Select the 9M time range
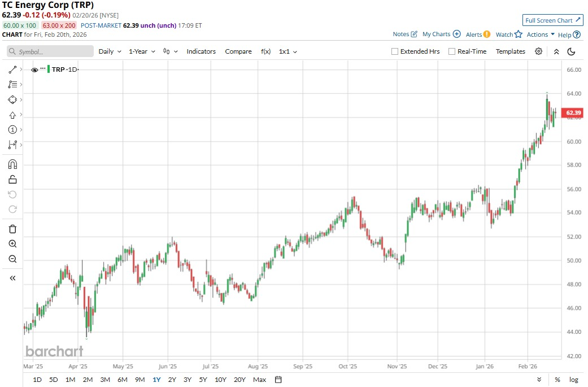The image size is (588, 387). click(140, 380)
